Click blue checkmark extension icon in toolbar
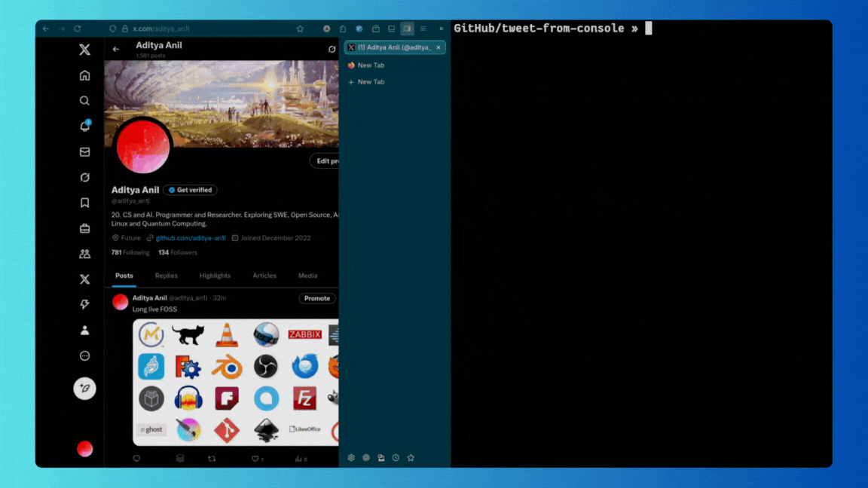The height and width of the screenshot is (488, 868). coord(359,29)
